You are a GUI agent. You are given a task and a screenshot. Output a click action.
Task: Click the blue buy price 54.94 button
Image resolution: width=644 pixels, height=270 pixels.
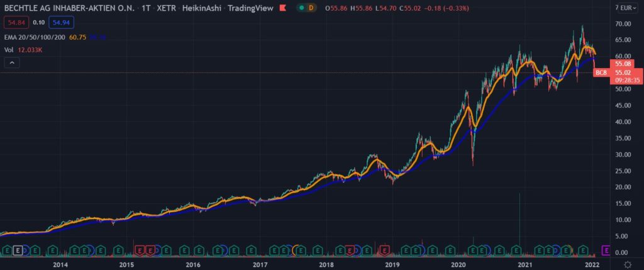pos(61,23)
